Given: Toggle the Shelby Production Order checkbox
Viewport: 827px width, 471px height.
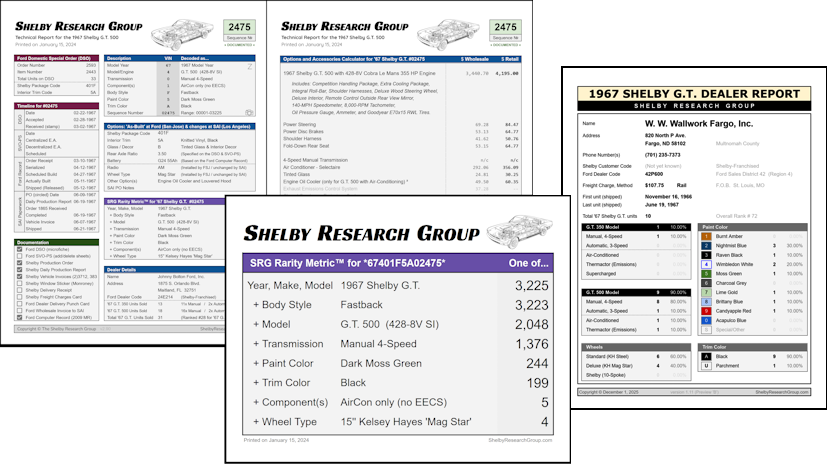Looking at the screenshot, I should 20,263.
